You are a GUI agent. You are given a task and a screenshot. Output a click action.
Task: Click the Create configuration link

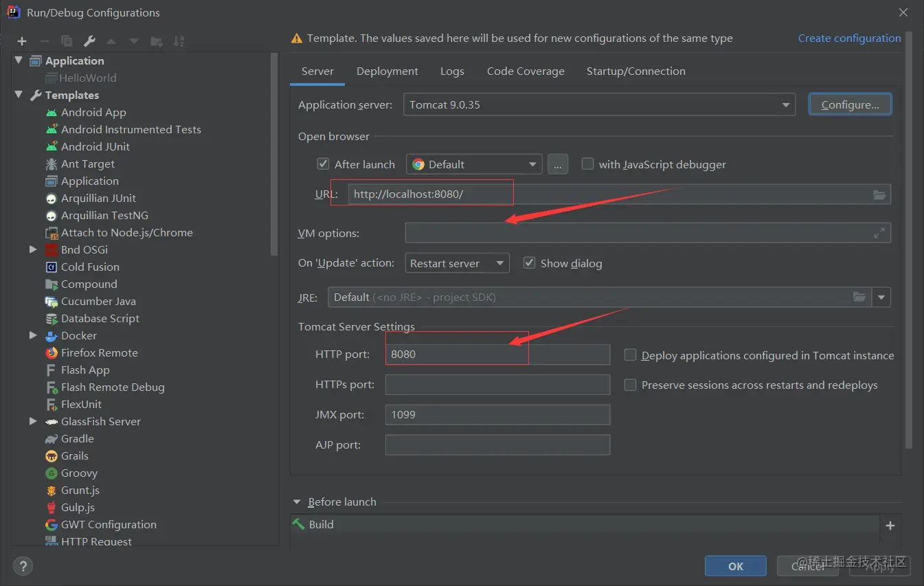point(849,38)
